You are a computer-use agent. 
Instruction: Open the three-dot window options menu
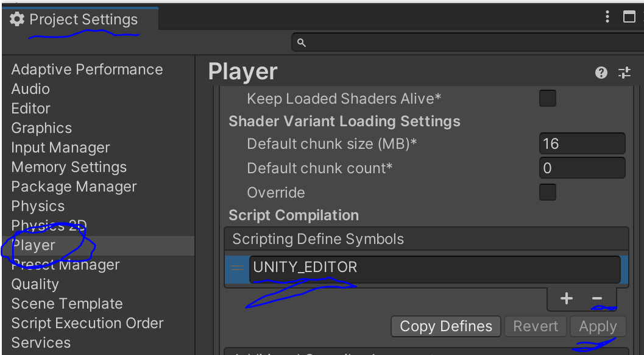pos(607,16)
